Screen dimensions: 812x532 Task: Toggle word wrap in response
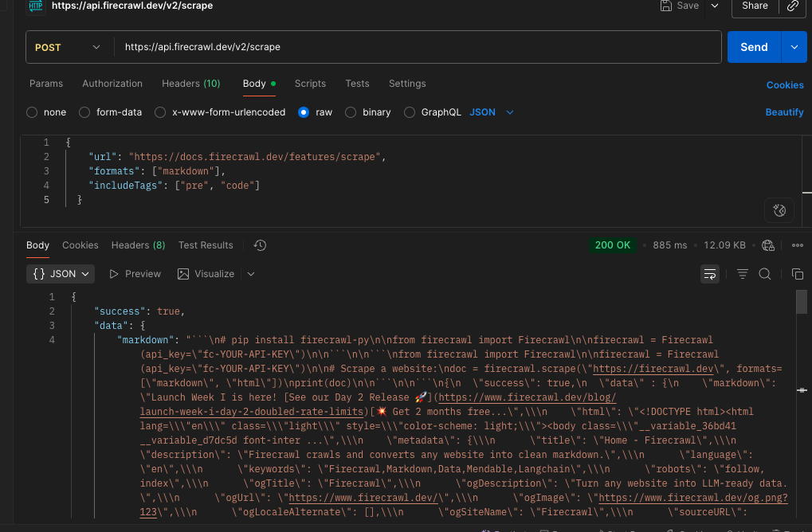709,274
